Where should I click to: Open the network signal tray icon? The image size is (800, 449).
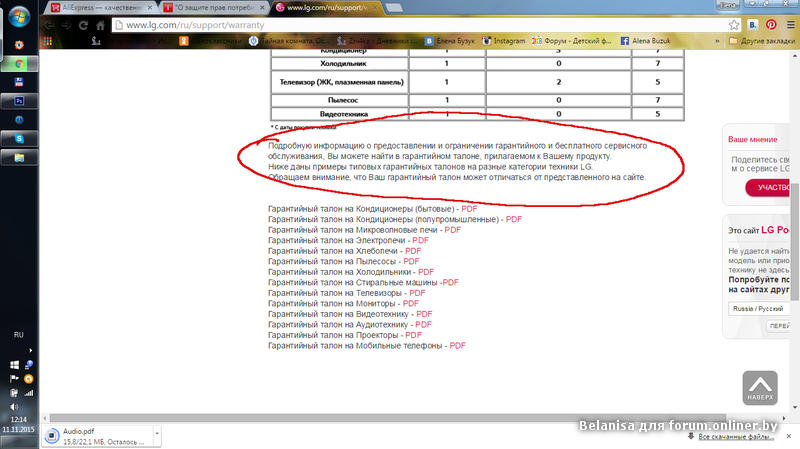29,393
